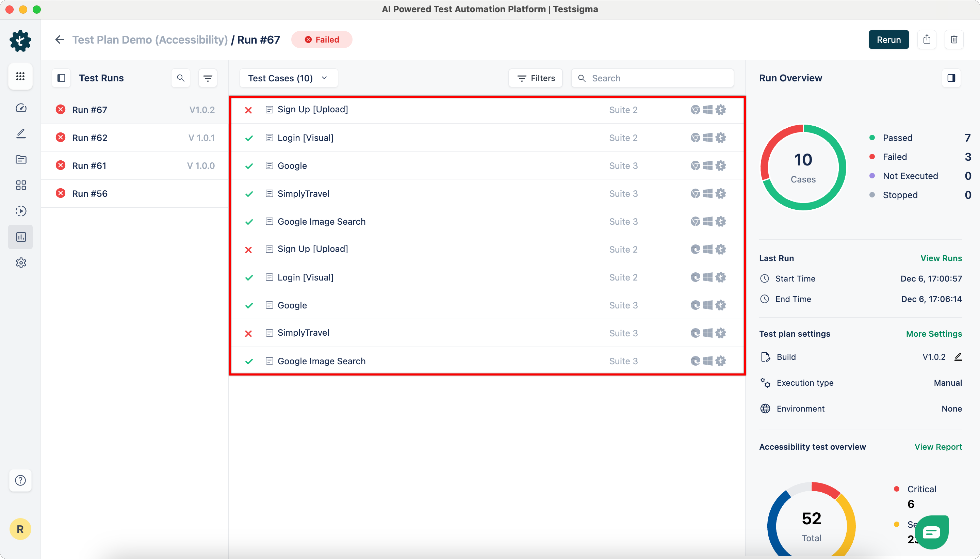Open the help question-mark icon

click(x=21, y=480)
